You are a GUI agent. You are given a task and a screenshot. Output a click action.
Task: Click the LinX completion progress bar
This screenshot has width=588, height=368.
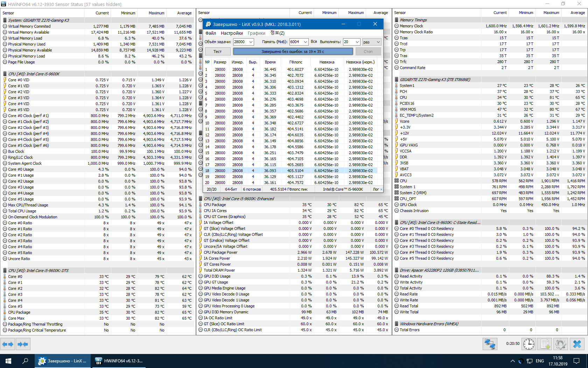[293, 52]
